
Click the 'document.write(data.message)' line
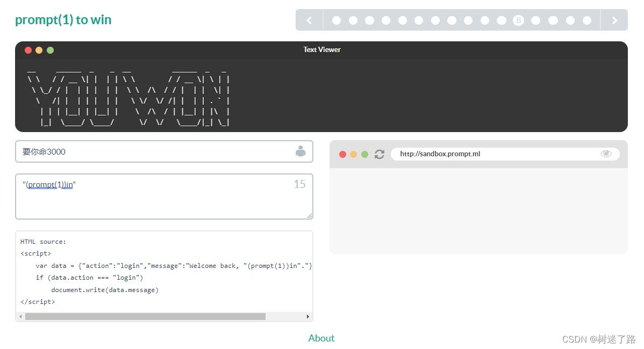105,290
